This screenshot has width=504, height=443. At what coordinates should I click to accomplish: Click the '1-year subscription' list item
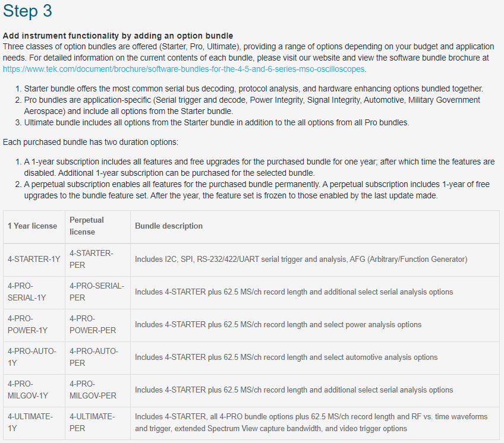pyautogui.click(x=259, y=167)
